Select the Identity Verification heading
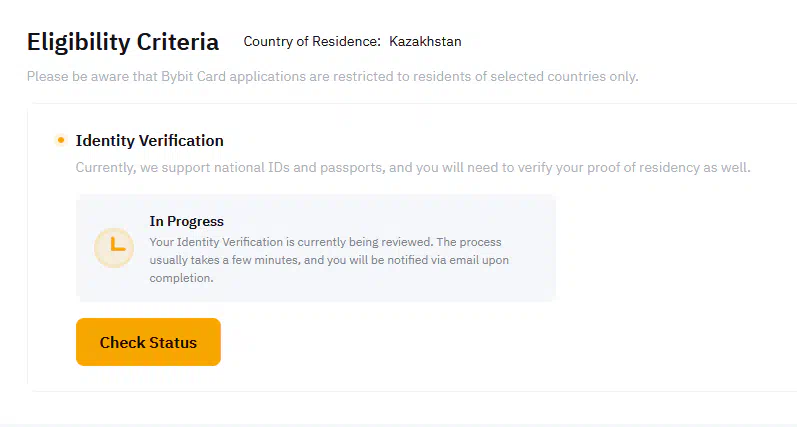The image size is (797, 427). (149, 140)
